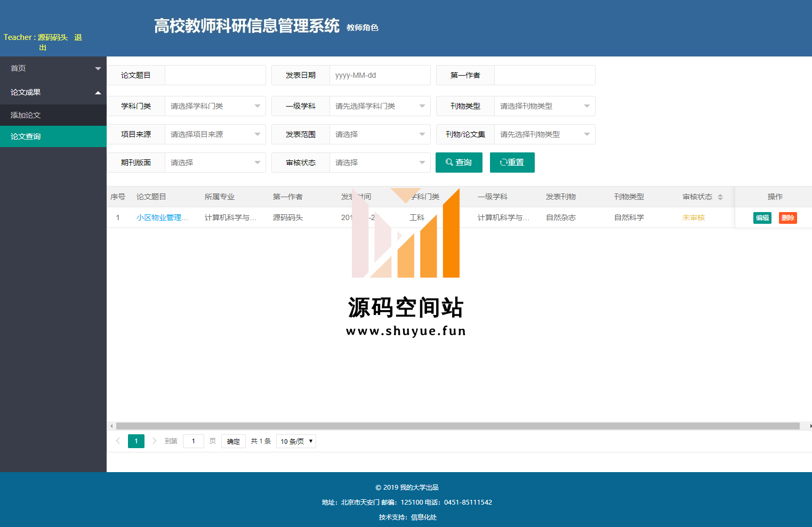This screenshot has width=812, height=527.
Task: Click 论文题目 column header
Action: (x=151, y=197)
